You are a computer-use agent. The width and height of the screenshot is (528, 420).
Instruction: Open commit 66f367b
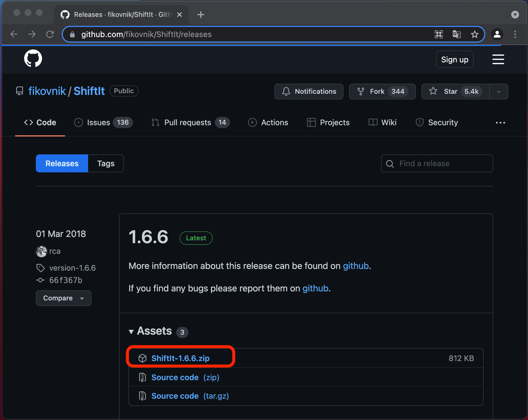(x=66, y=280)
